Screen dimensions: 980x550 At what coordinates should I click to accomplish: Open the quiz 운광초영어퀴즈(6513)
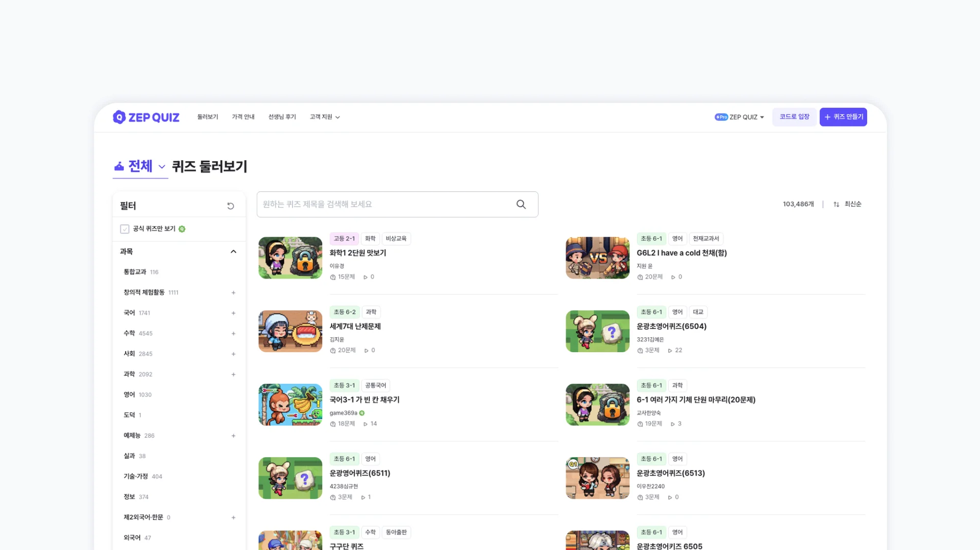coord(671,473)
